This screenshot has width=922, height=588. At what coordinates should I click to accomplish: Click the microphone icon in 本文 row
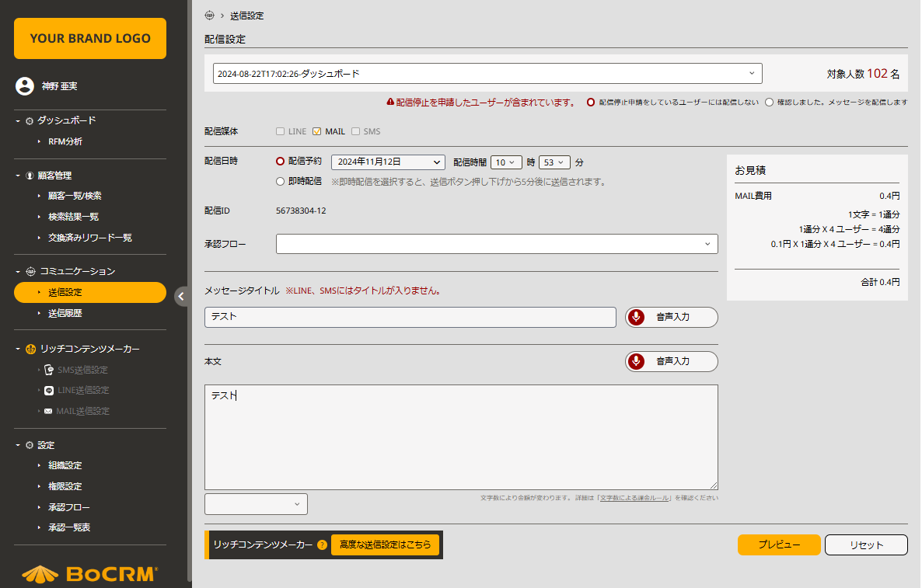click(x=637, y=361)
